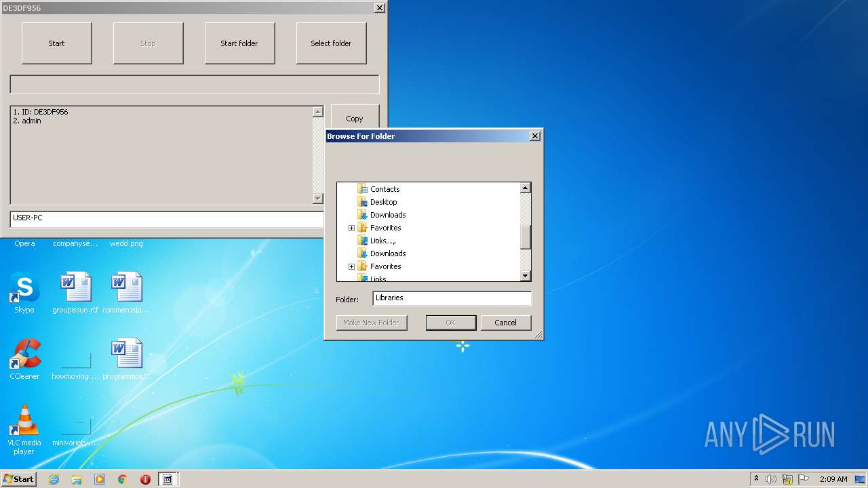
Task: Open the volume control in tray
Action: pos(771,479)
